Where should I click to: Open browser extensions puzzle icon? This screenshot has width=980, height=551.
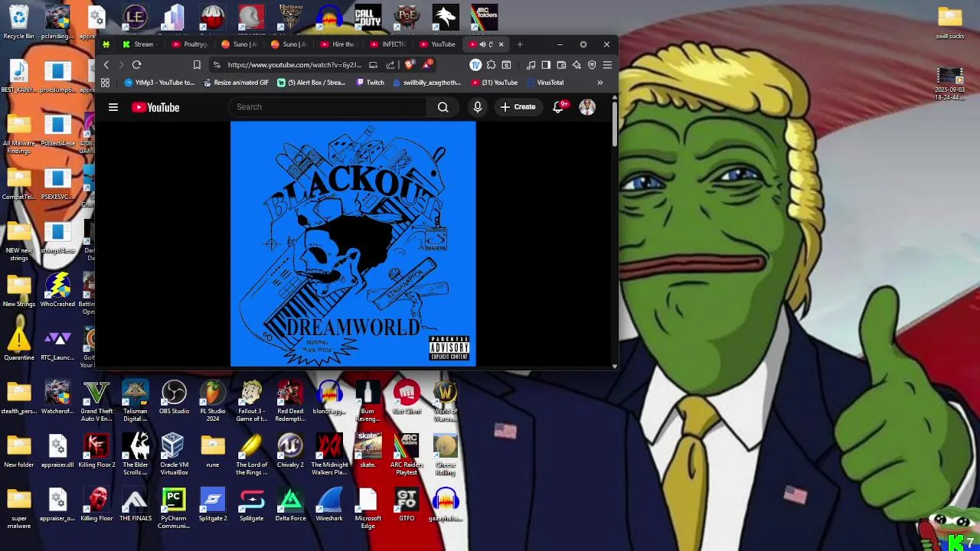coord(491,65)
